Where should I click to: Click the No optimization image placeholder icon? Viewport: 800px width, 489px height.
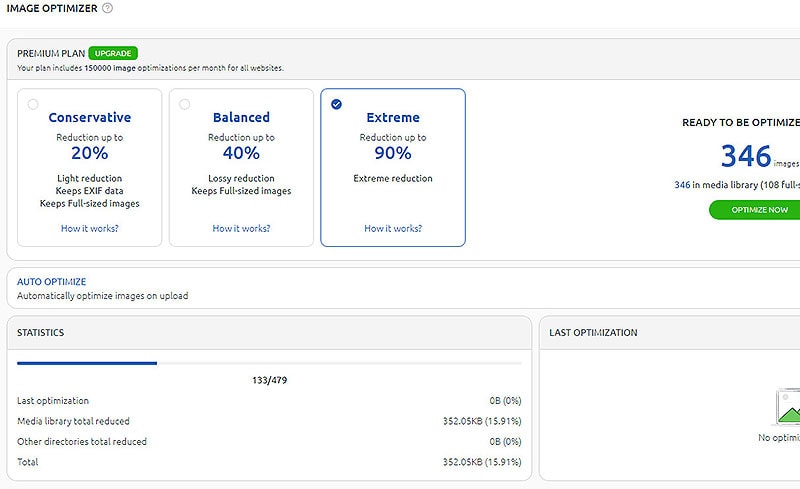(x=788, y=407)
